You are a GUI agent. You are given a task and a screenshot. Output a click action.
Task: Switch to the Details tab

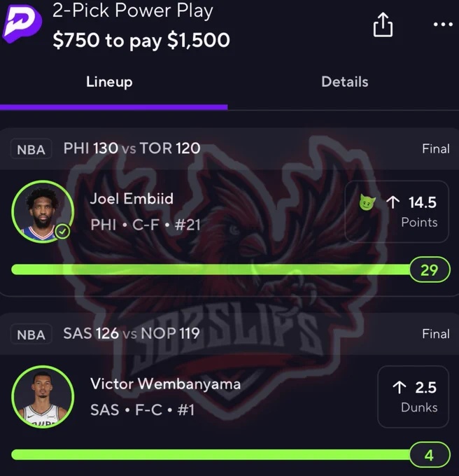(345, 82)
